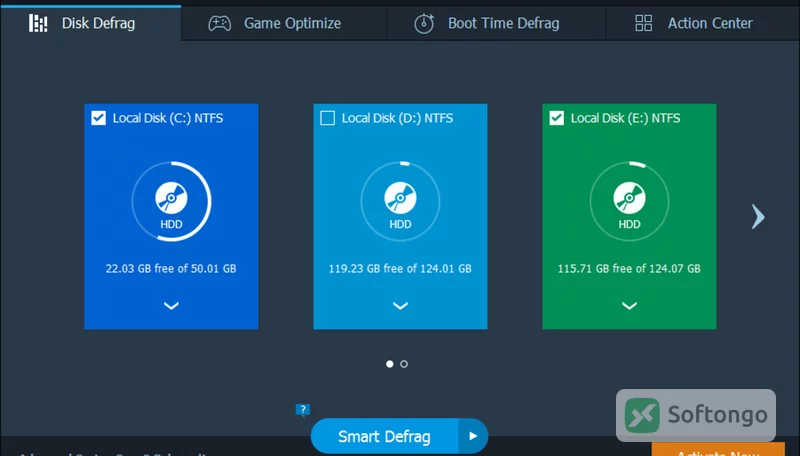Select the first page indicator dot
Image resolution: width=800 pixels, height=456 pixels.
pyautogui.click(x=390, y=364)
